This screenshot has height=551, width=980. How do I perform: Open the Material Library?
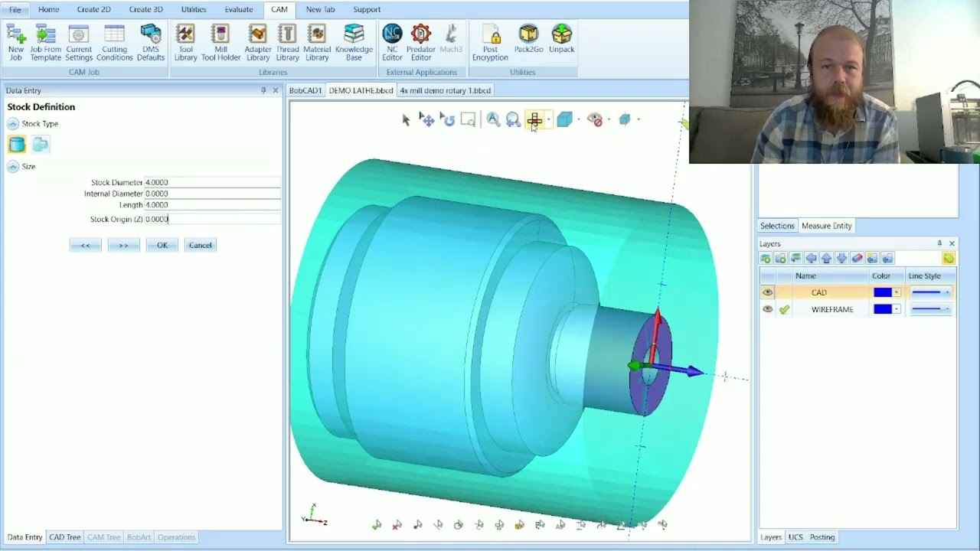[317, 42]
